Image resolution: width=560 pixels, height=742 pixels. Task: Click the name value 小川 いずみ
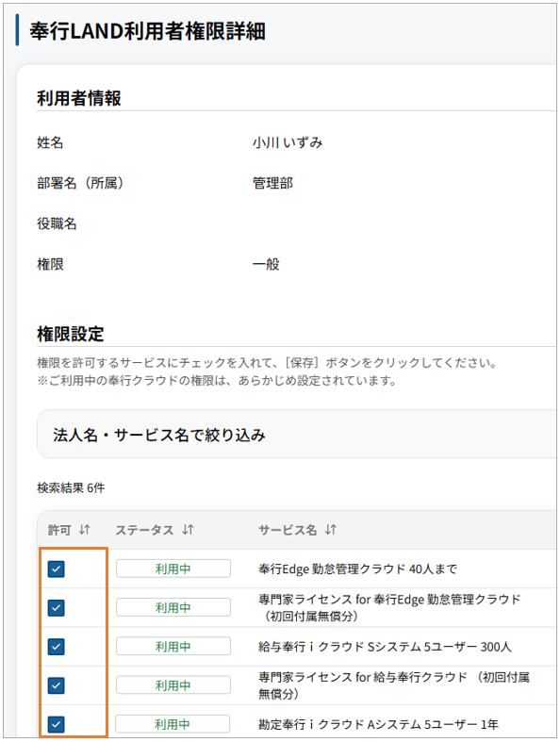288,142
